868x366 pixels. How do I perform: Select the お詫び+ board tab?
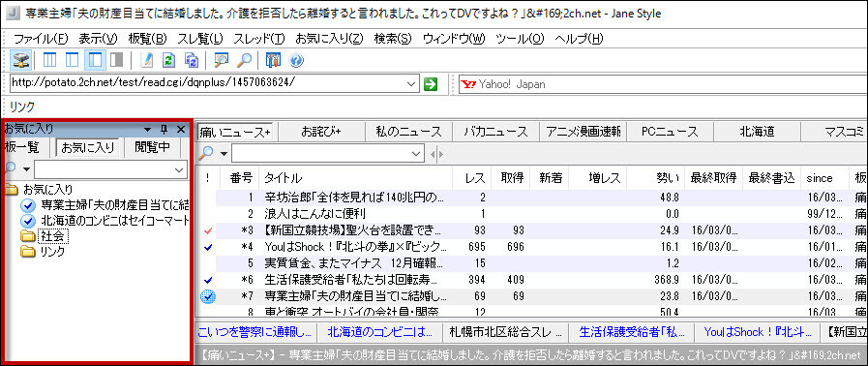click(321, 132)
